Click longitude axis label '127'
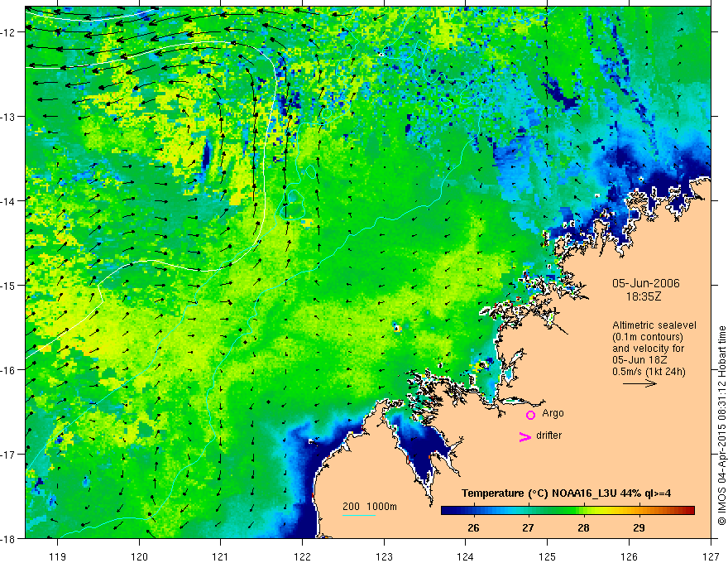Viewport: 728px width, 563px height. click(x=711, y=556)
